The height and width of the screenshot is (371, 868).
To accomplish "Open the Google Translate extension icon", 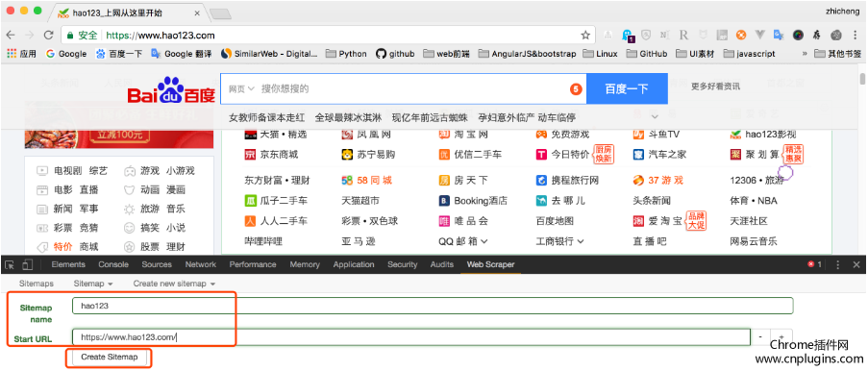I will pyautogui.click(x=779, y=35).
